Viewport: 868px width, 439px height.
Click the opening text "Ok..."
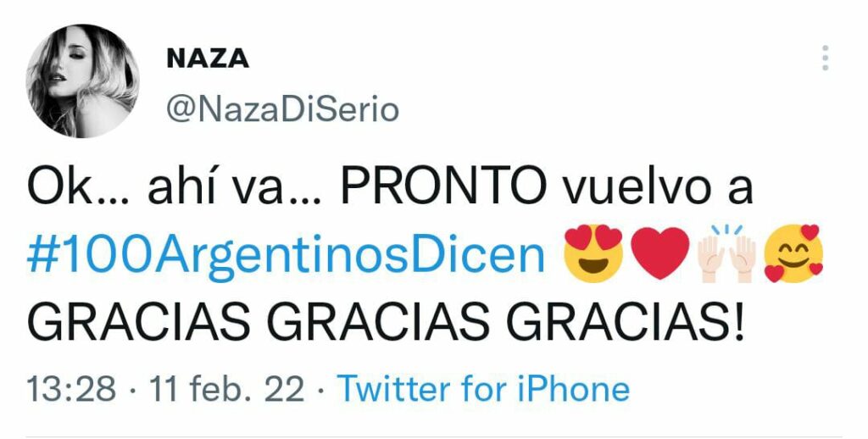click(x=77, y=189)
